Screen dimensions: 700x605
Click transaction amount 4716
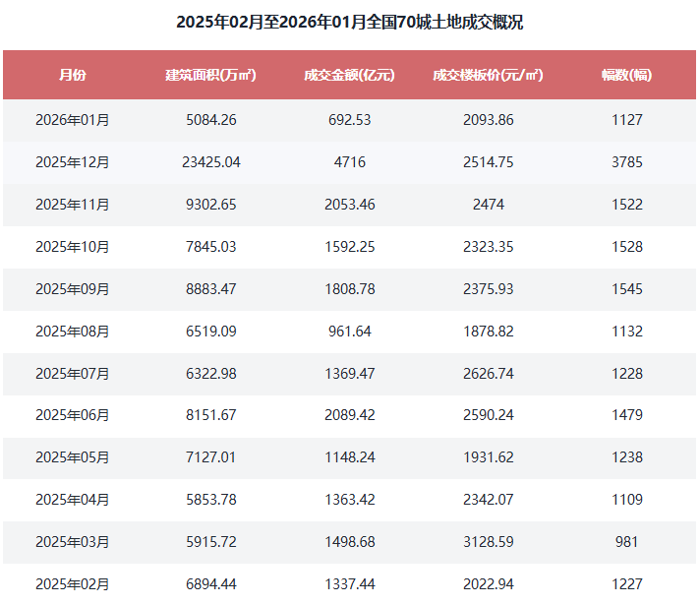[x=349, y=162]
